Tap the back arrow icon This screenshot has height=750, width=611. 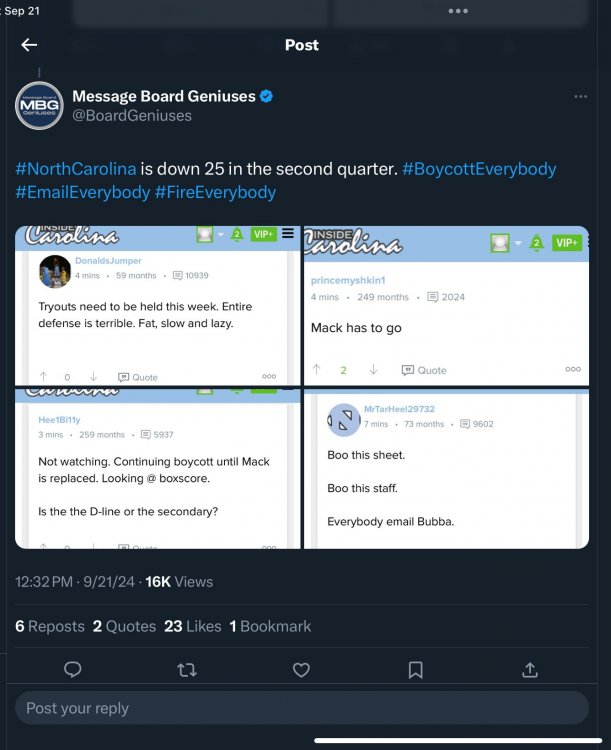coord(29,45)
